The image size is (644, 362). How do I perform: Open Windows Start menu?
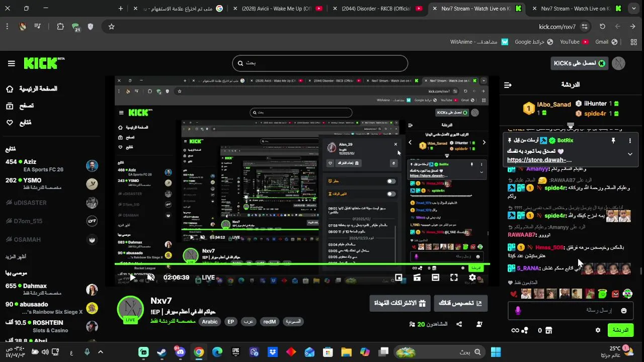[x=496, y=352]
